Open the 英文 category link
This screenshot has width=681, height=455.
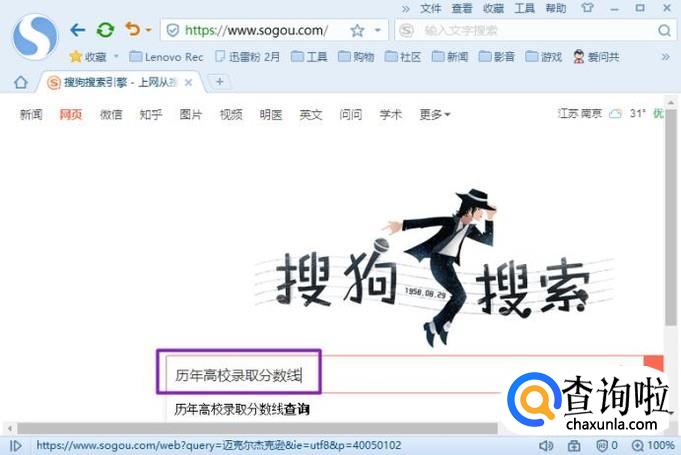point(311,114)
